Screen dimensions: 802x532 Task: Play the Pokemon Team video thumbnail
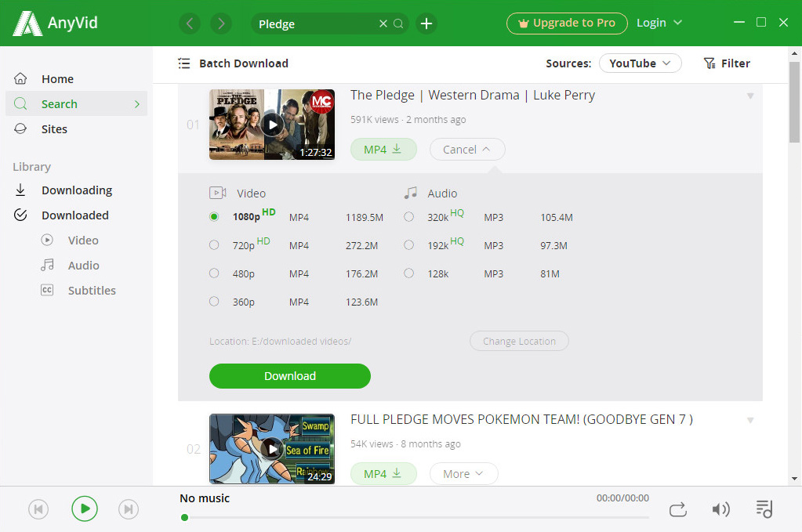pyautogui.click(x=272, y=449)
